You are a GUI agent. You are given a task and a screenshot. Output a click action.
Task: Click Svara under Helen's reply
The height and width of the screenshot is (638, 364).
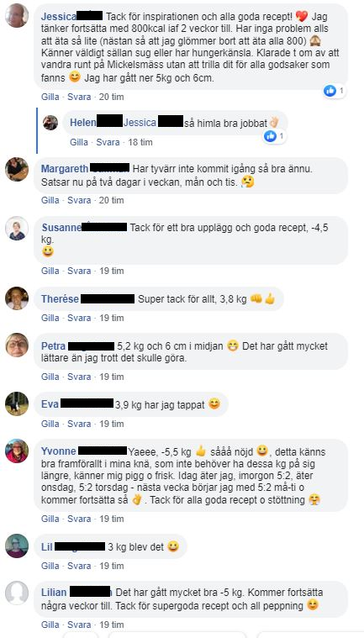[108, 142]
